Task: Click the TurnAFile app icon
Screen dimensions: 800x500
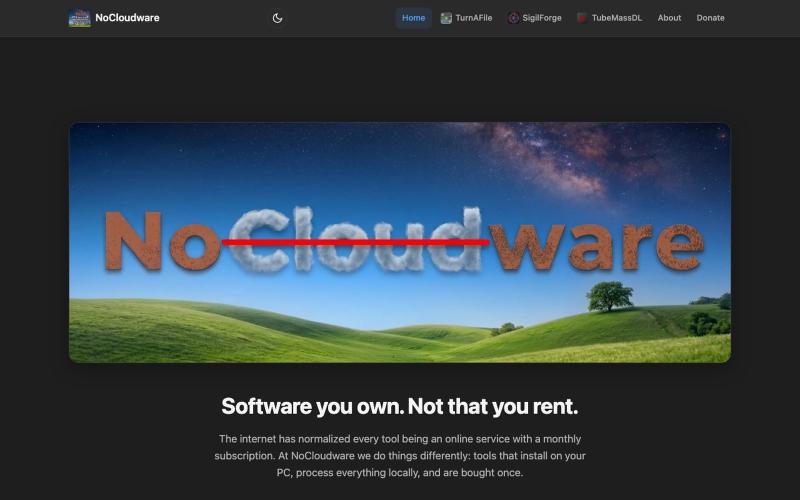Action: click(x=446, y=18)
